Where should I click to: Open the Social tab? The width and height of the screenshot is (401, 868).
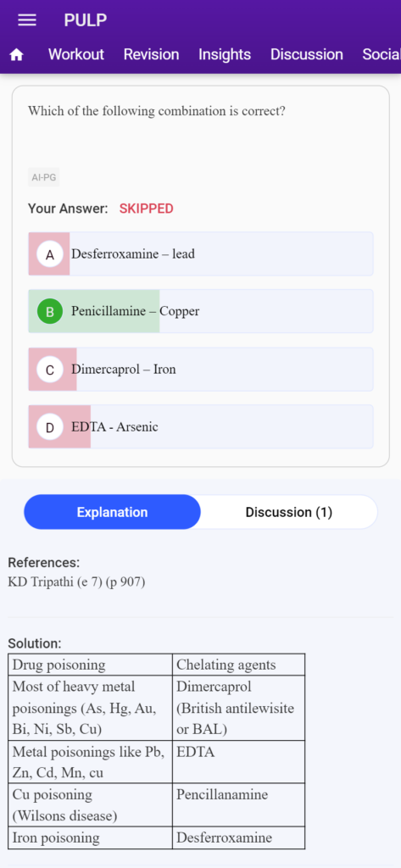point(381,54)
